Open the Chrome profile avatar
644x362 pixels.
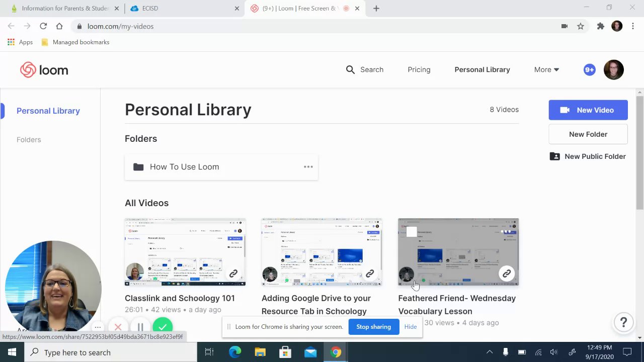617,26
